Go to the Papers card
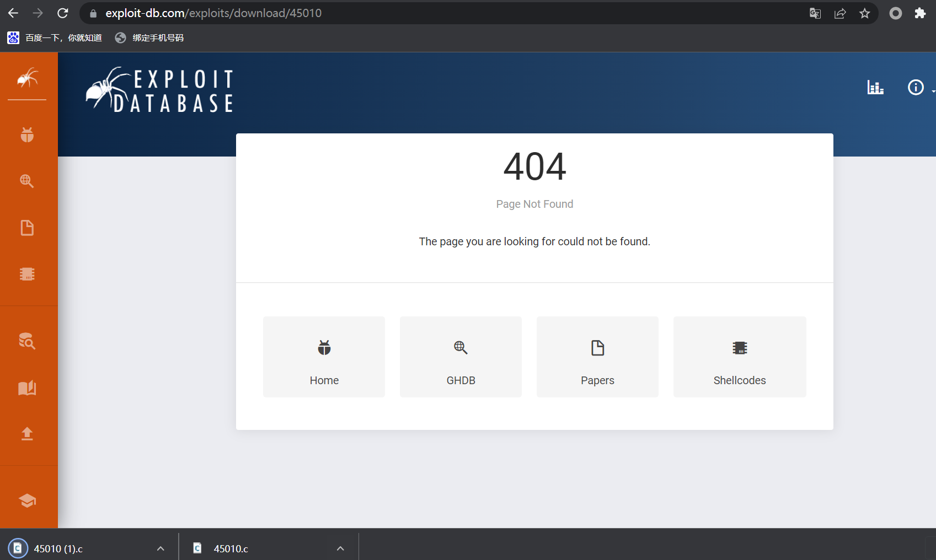 [597, 357]
